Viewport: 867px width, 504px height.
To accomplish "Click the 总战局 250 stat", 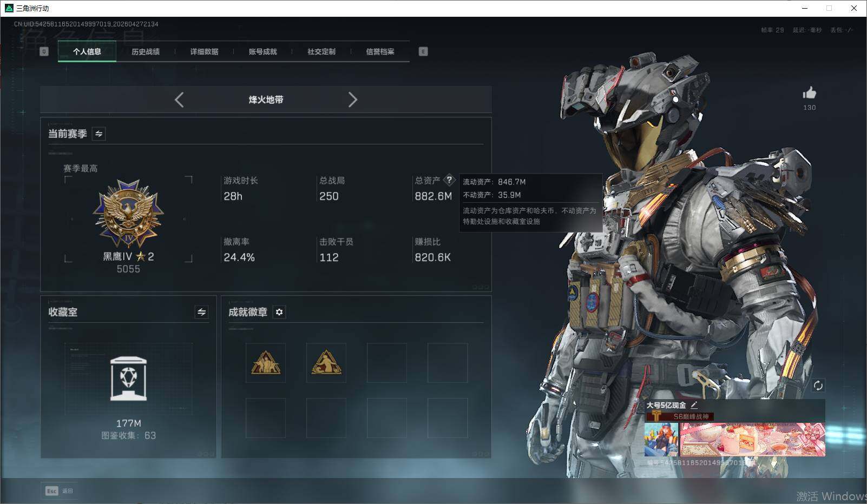I will pyautogui.click(x=332, y=188).
